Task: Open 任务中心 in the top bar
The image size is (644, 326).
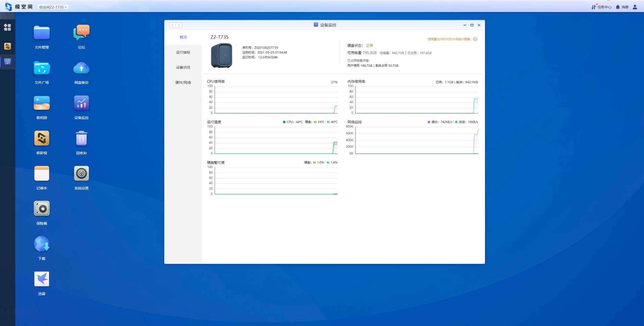Action: point(602,7)
